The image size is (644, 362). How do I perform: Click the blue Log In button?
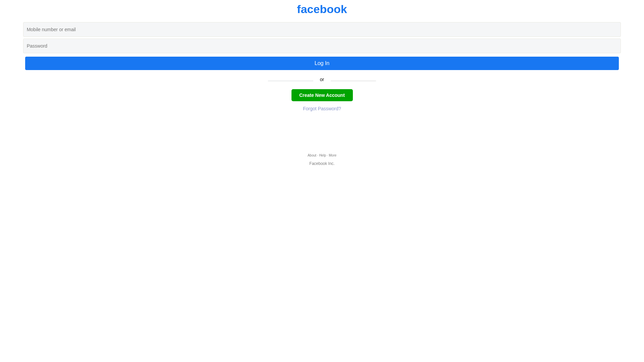point(322,63)
